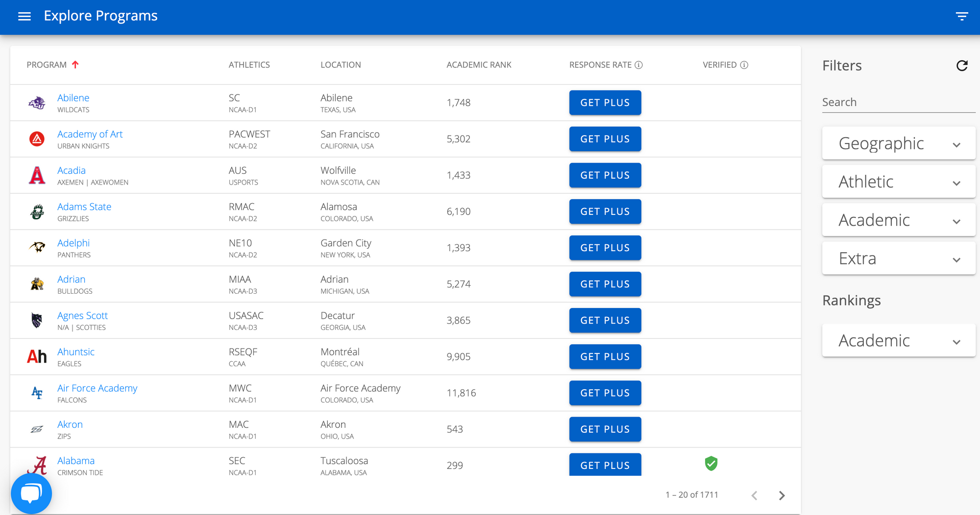The height and width of the screenshot is (515, 980).
Task: Click the Alabama Crimson Tide logo
Action: pos(38,466)
